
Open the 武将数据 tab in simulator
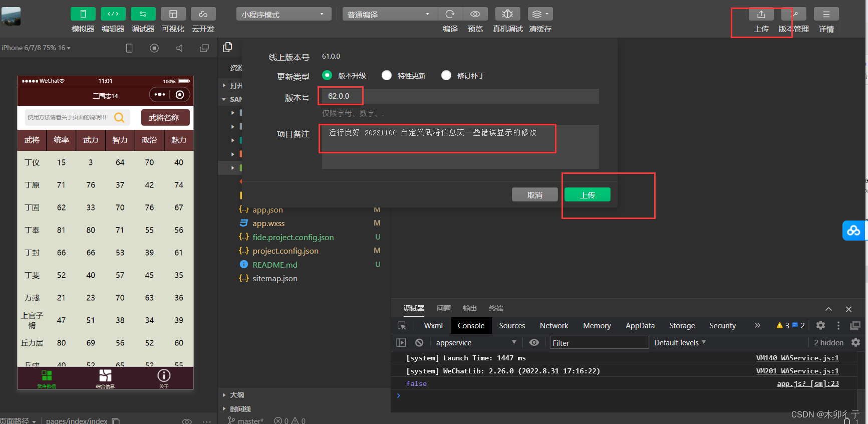pyautogui.click(x=47, y=378)
